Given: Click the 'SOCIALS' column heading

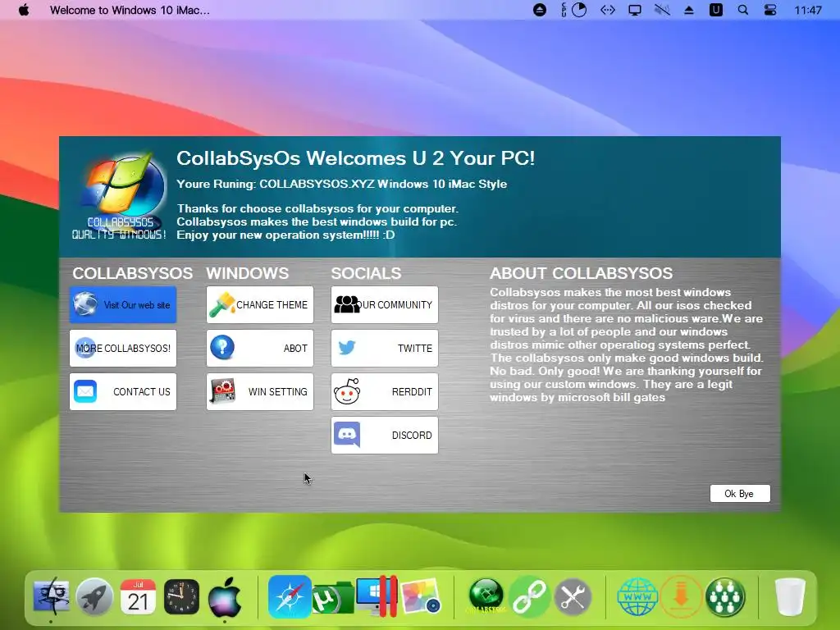Looking at the screenshot, I should (x=367, y=273).
